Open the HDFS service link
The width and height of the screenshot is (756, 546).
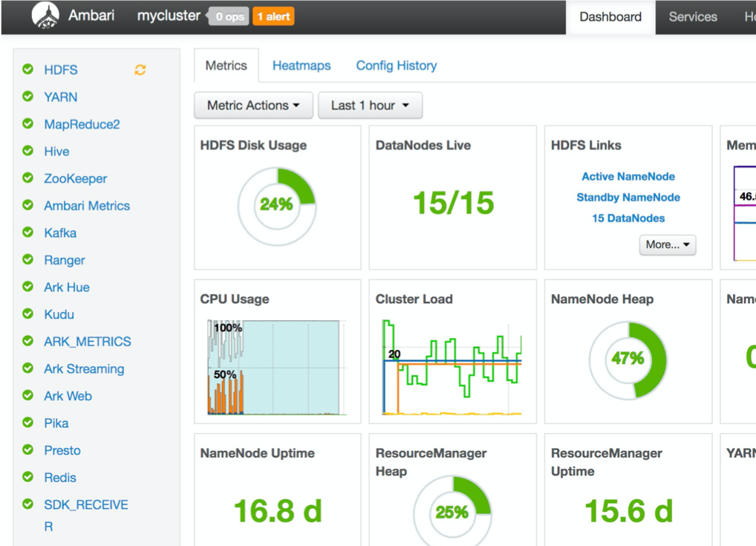click(61, 70)
